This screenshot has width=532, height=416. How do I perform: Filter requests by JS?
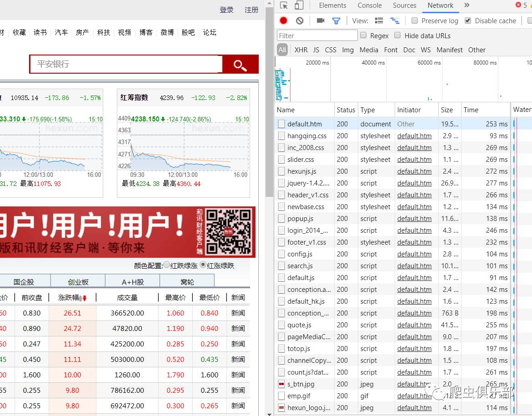[316, 50]
